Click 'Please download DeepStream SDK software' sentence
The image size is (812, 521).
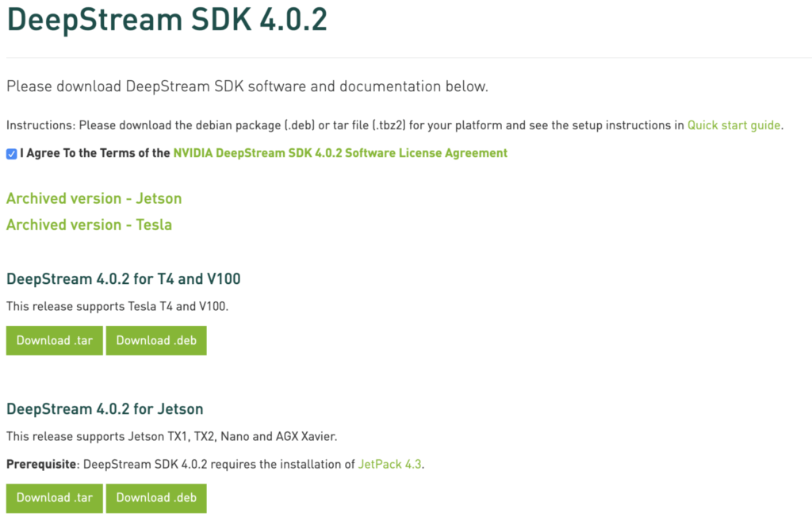point(247,86)
